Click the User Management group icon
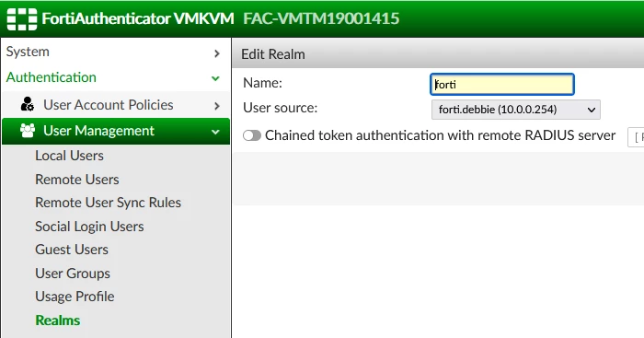The width and height of the screenshot is (644, 338). (28, 131)
